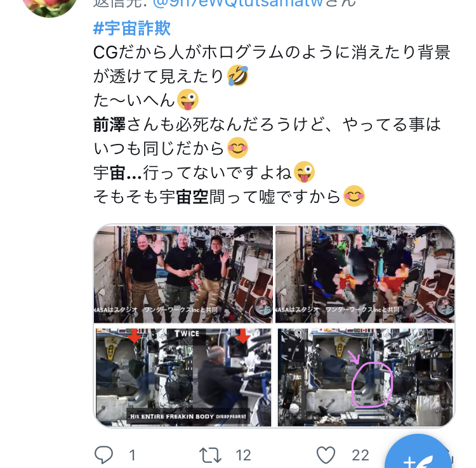View the glitched distorted astronauts photo
476x468 pixels.
[x=365, y=274]
